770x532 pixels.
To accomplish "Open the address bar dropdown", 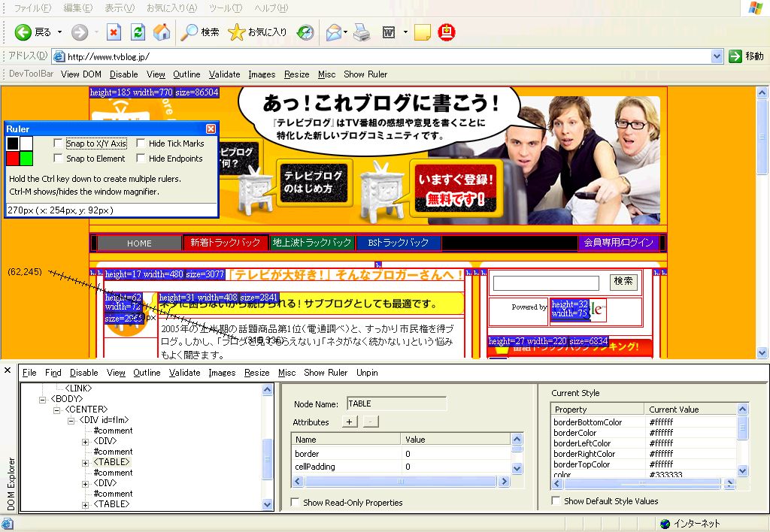I will point(717,56).
